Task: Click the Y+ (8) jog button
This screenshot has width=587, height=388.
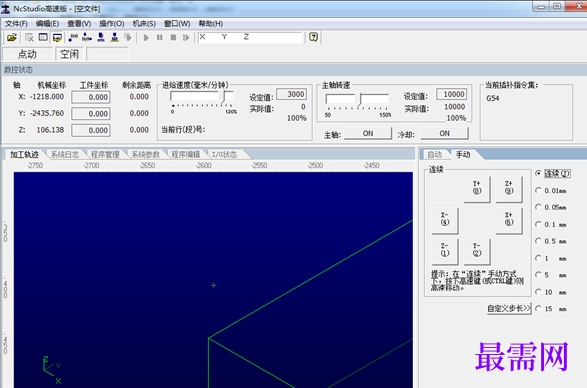Action: (477, 189)
